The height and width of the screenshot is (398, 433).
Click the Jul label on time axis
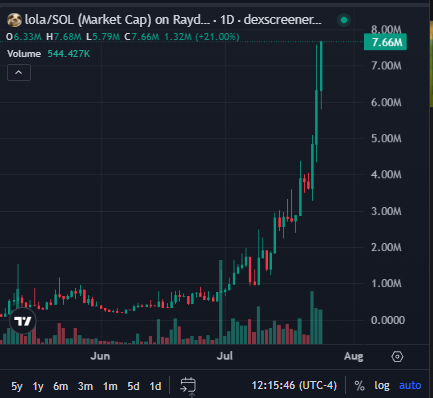pyautogui.click(x=225, y=356)
